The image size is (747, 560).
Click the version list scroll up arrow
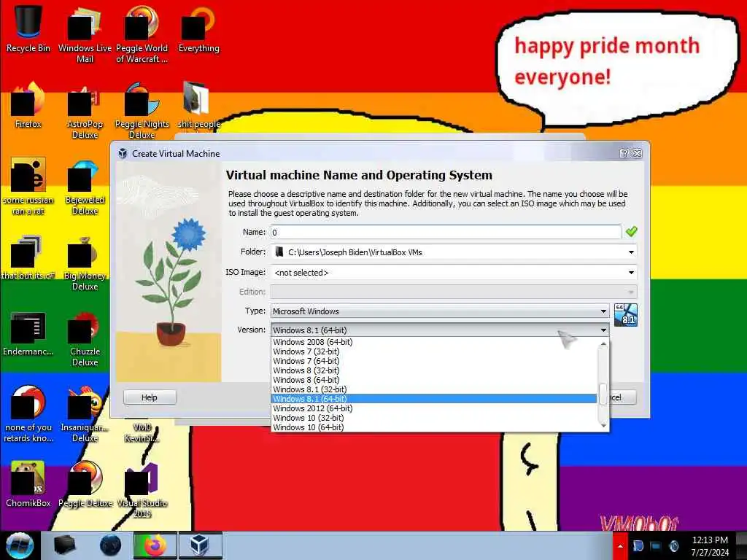(x=603, y=343)
